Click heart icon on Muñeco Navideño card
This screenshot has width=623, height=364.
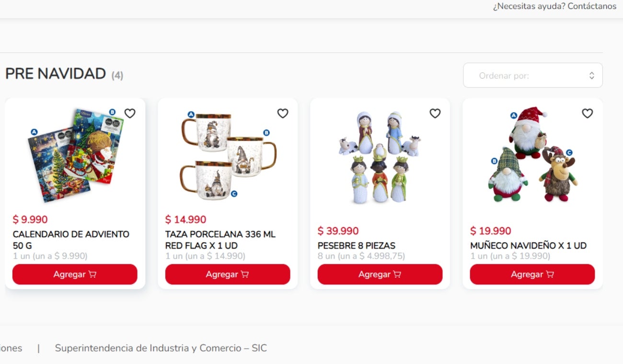click(588, 114)
